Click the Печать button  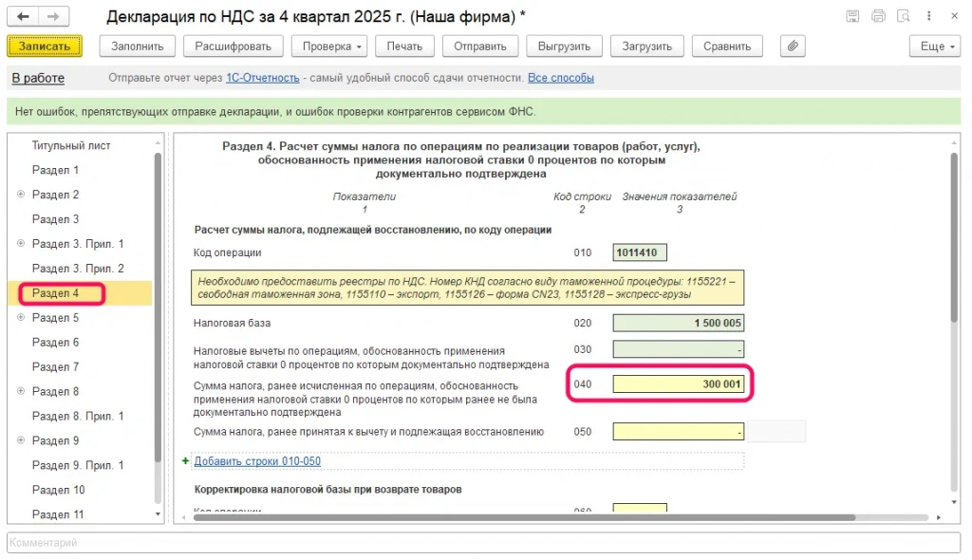click(x=404, y=46)
